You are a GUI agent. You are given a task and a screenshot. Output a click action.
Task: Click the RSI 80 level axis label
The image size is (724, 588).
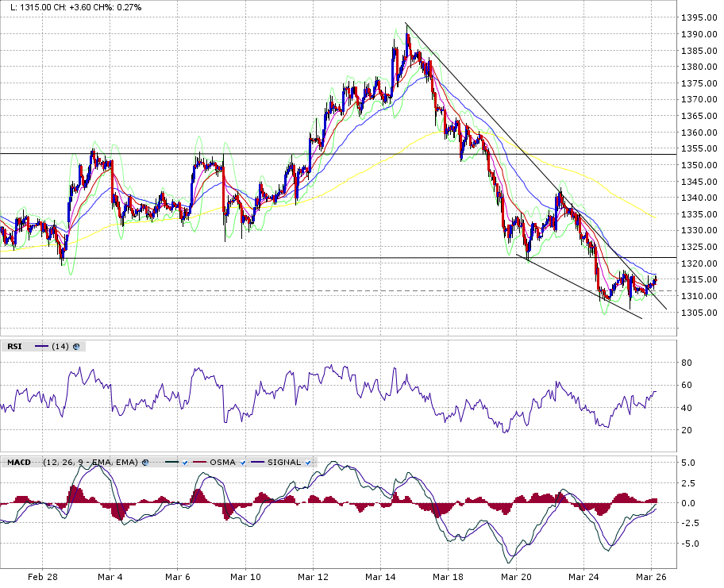[x=687, y=363]
